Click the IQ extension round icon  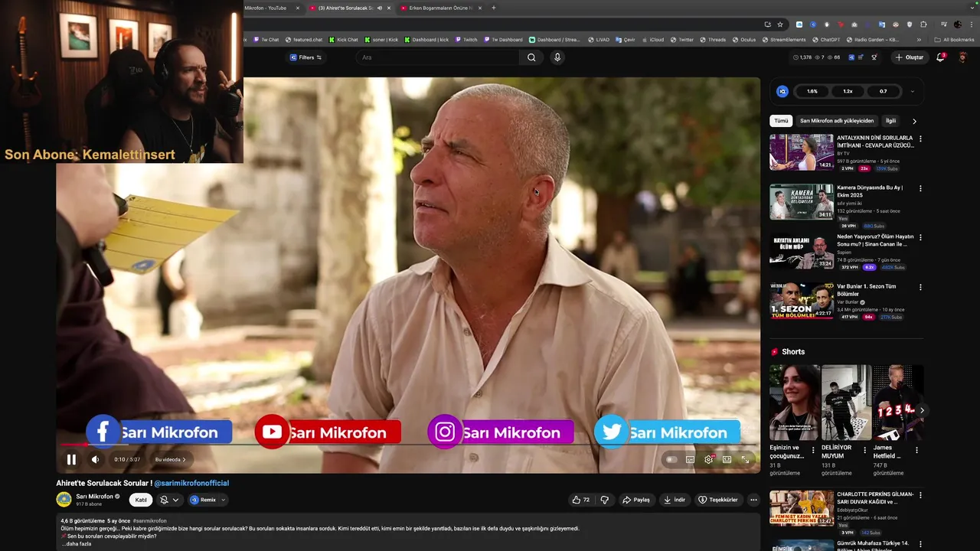[x=782, y=91]
